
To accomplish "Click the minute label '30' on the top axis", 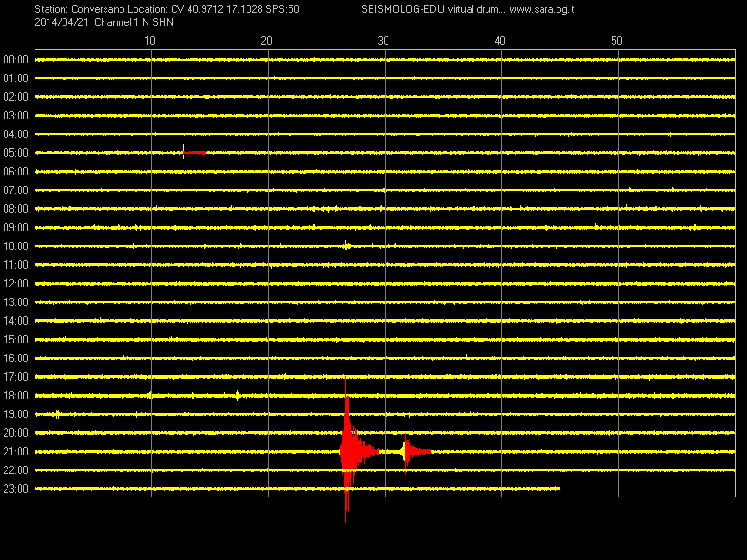I will pyautogui.click(x=383, y=41).
